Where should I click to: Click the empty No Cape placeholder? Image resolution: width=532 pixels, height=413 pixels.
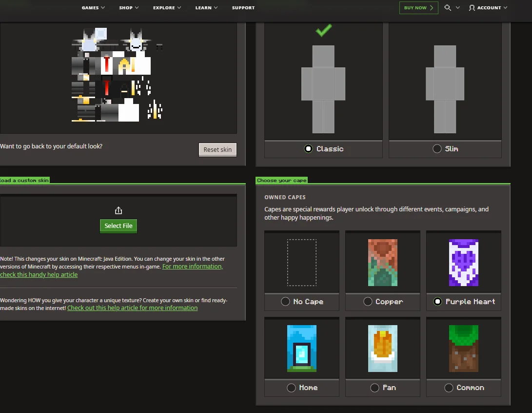coord(302,263)
